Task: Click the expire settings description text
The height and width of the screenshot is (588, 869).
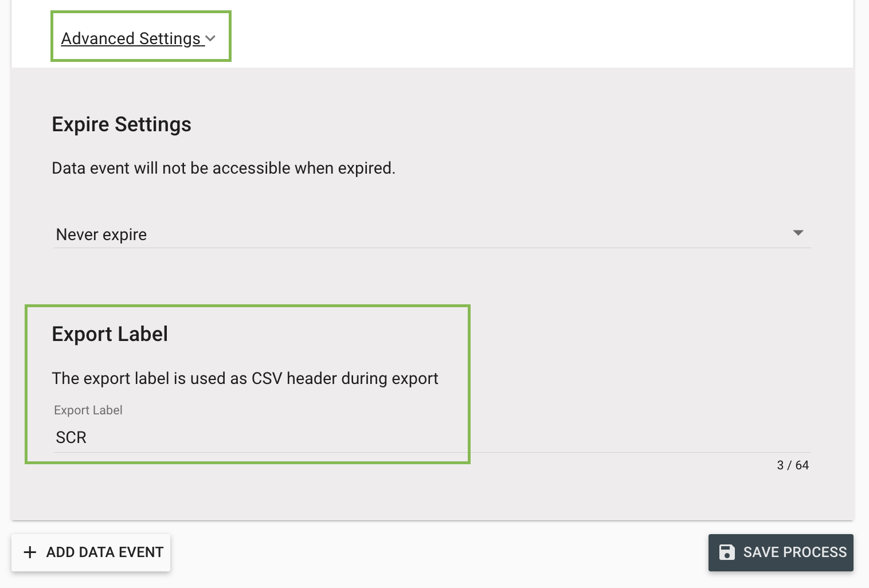Action: (224, 168)
